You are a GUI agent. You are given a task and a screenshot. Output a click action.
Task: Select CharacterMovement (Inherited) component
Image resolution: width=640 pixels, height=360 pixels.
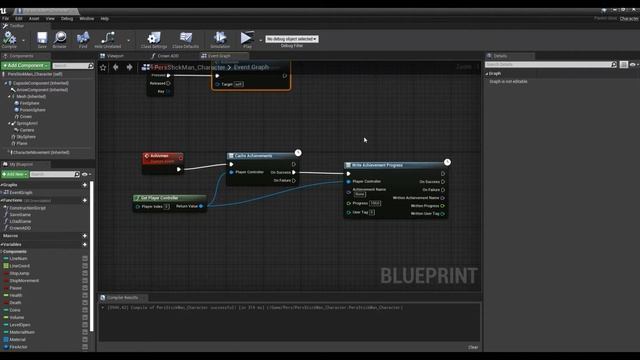[x=41, y=152]
